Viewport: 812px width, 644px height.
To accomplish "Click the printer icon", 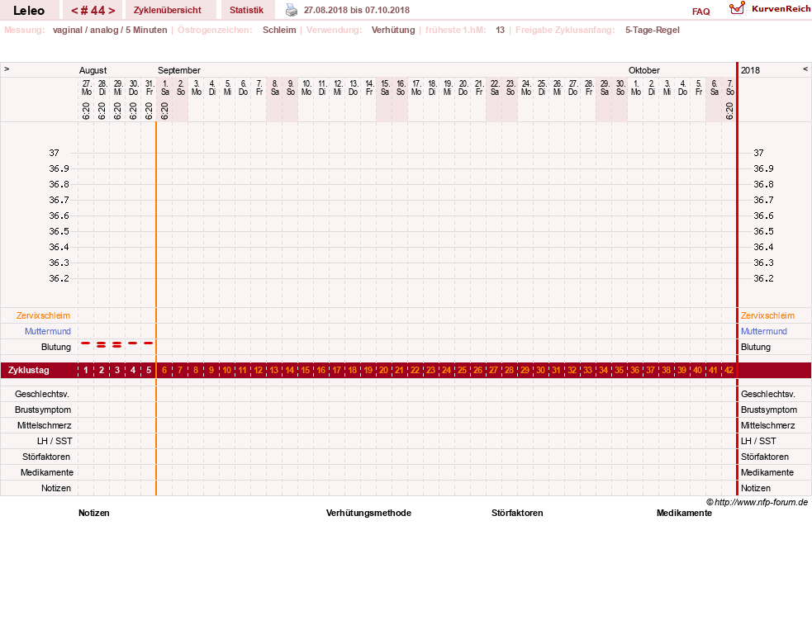I will 292,10.
